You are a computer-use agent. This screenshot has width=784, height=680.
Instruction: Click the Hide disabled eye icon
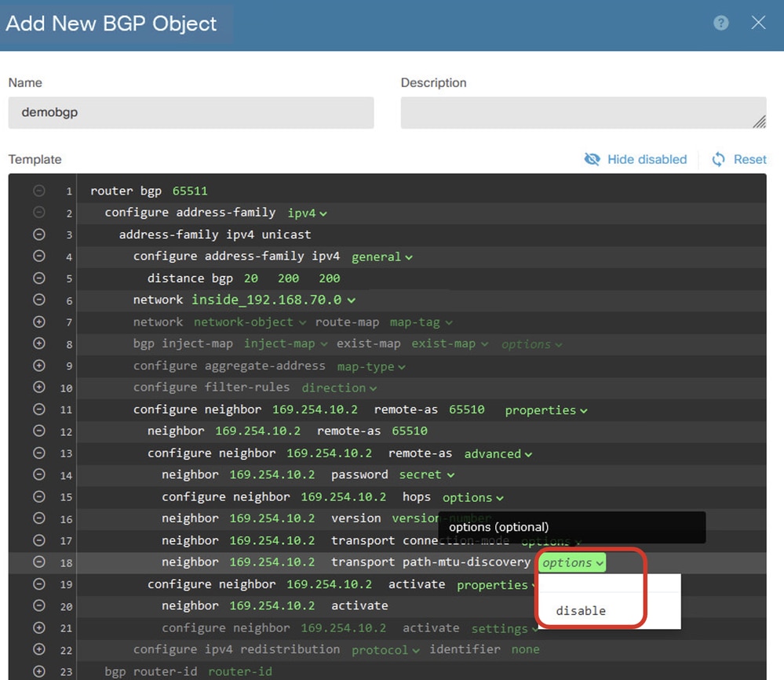(592, 159)
